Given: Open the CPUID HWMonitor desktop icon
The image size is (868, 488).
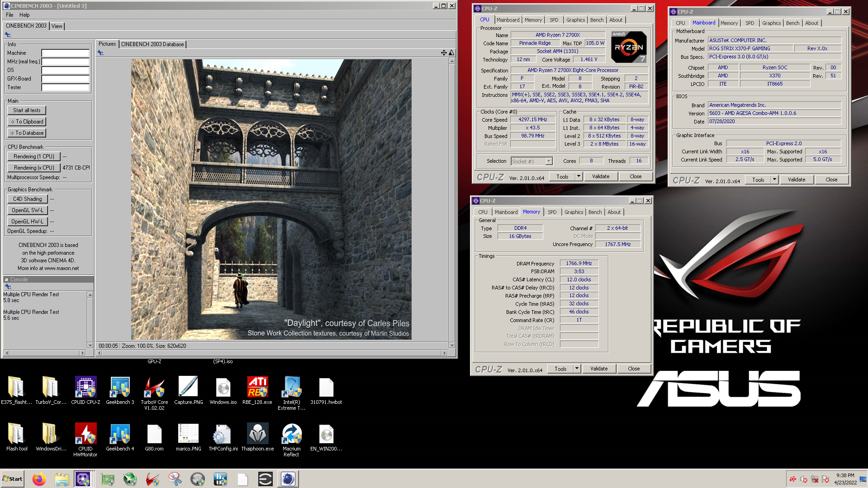Looking at the screenshot, I should tap(85, 440).
